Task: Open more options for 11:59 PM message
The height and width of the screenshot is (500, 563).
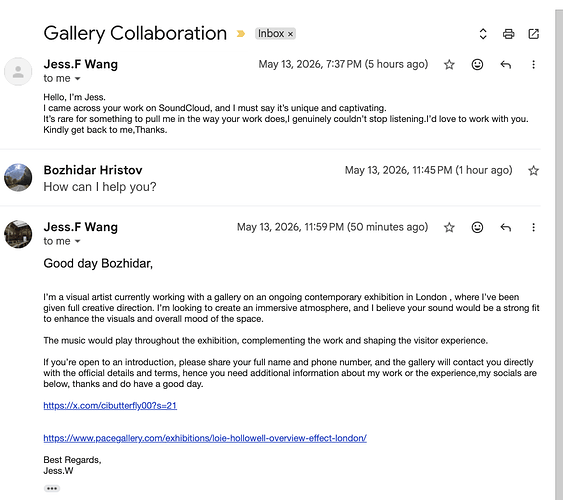Action: tap(534, 227)
